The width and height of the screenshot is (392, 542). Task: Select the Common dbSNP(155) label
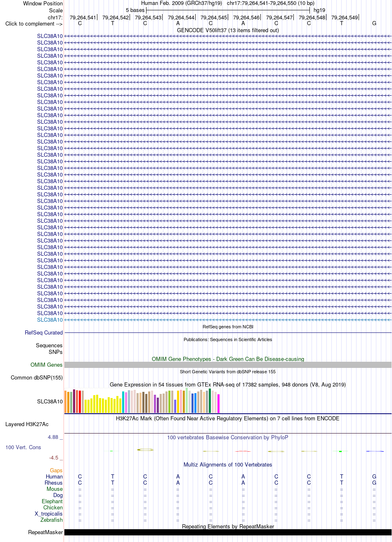tap(37, 377)
